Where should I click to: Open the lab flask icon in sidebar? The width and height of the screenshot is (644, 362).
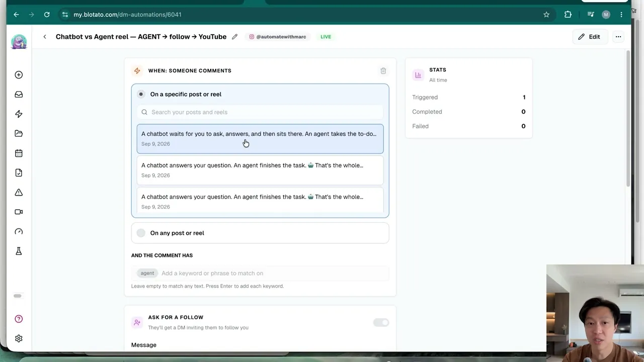pyautogui.click(x=19, y=251)
